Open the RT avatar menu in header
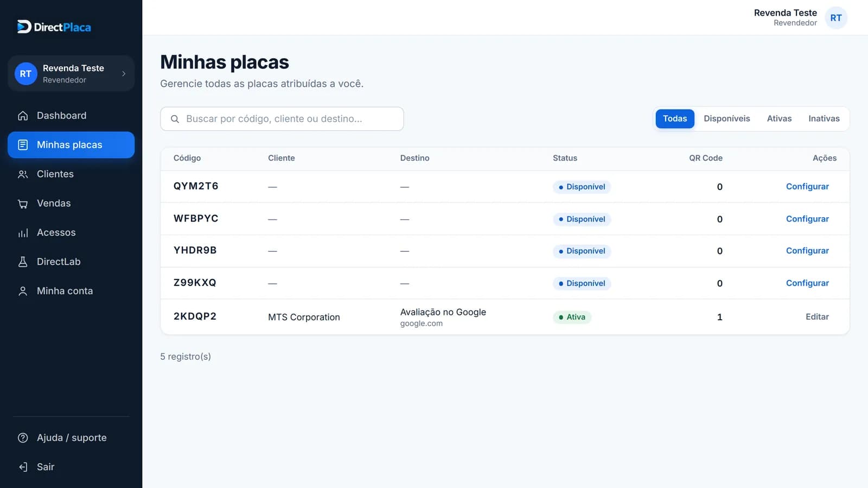 pos(836,18)
